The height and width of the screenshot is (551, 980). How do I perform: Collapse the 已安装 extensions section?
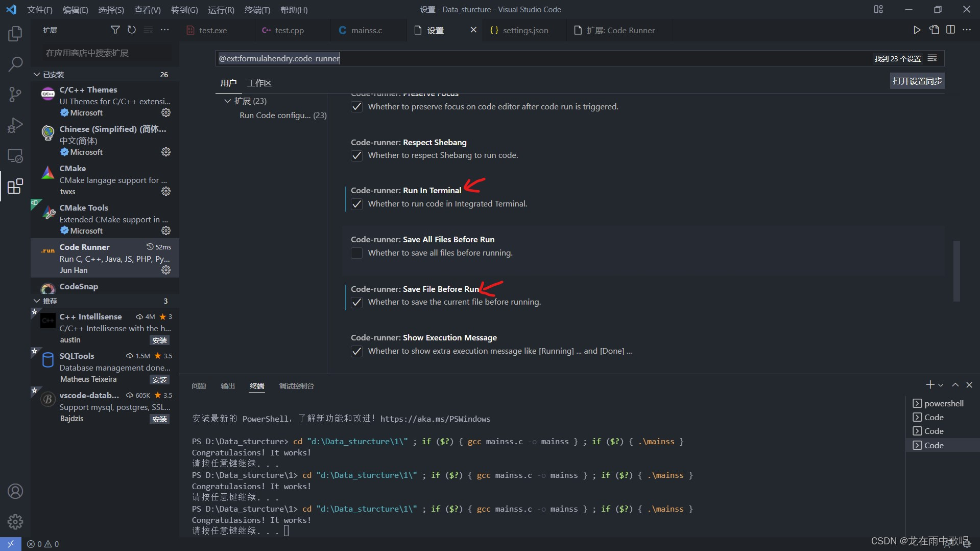coord(37,75)
